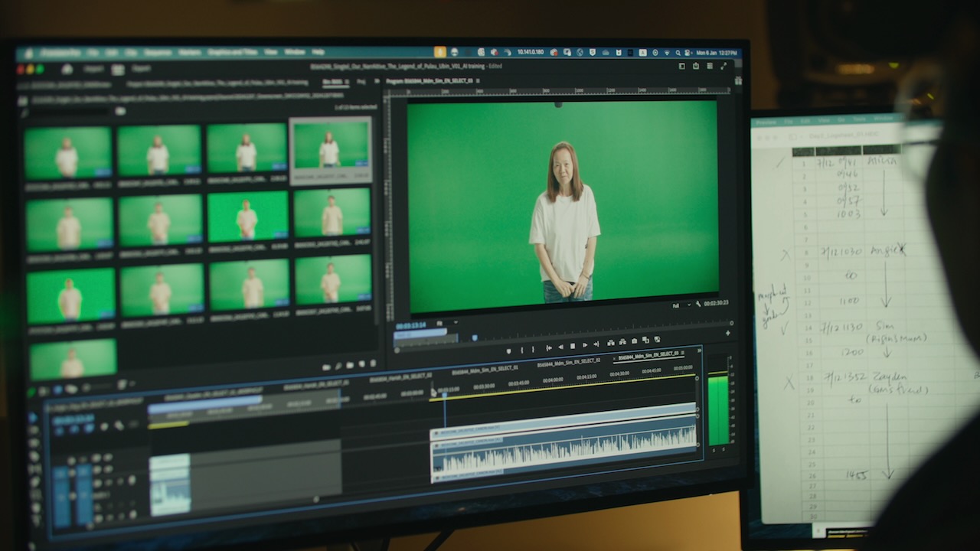Start playback with the Play button
980x551 pixels.
584,345
